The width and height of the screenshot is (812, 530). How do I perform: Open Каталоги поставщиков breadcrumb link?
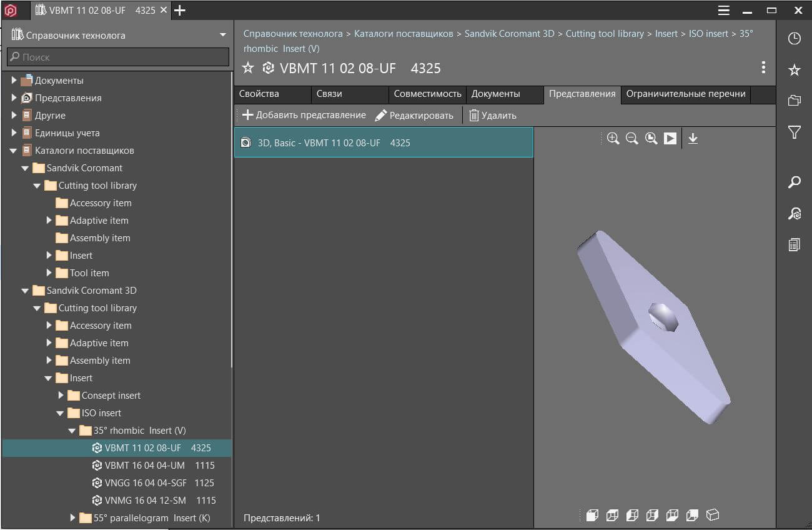pos(404,34)
